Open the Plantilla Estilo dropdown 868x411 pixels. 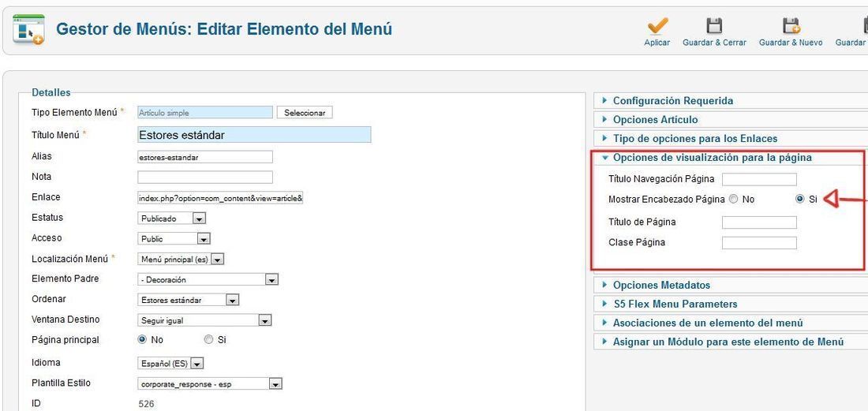tap(210, 384)
